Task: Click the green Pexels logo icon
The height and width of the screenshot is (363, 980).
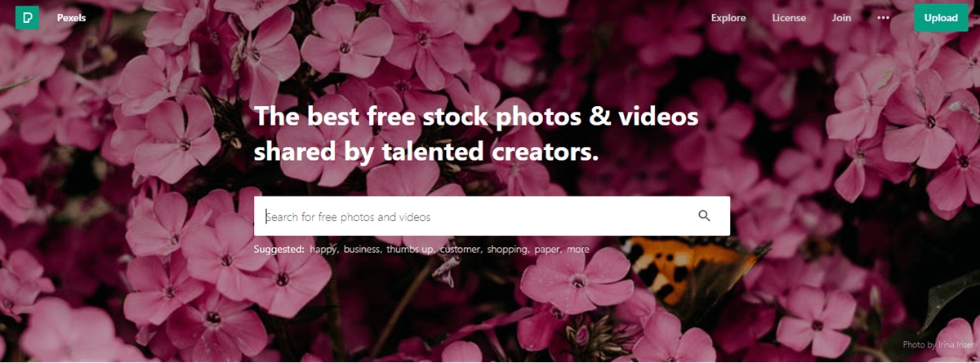Action: pyautogui.click(x=27, y=17)
